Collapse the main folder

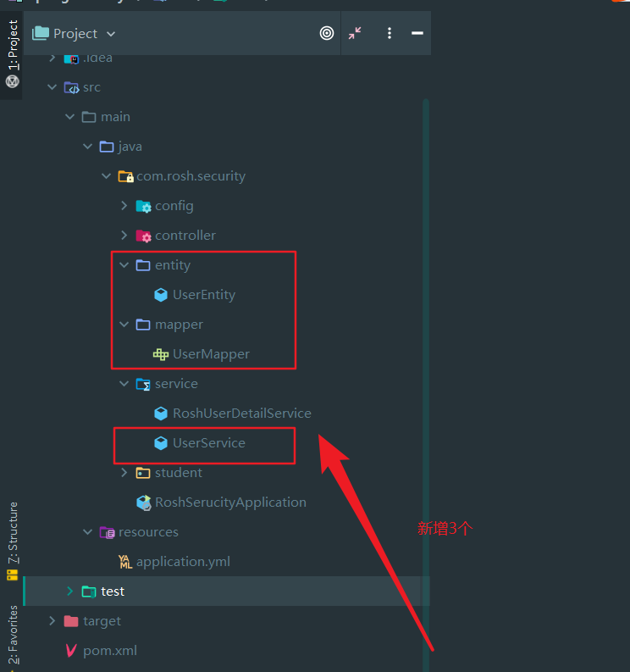pyautogui.click(x=69, y=117)
